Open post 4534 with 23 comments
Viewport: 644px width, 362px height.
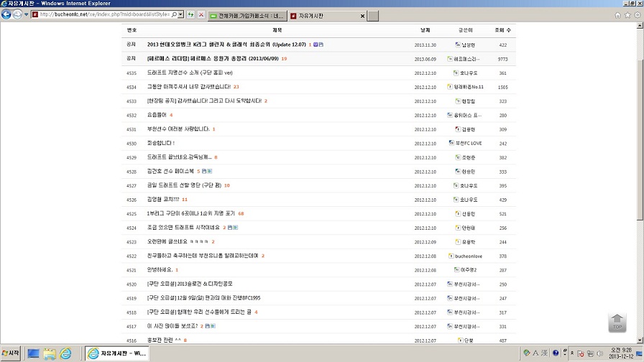click(189, 87)
